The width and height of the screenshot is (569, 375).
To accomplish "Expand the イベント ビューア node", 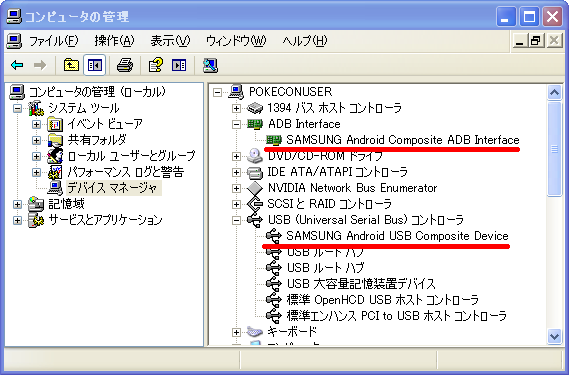I will tap(36, 124).
